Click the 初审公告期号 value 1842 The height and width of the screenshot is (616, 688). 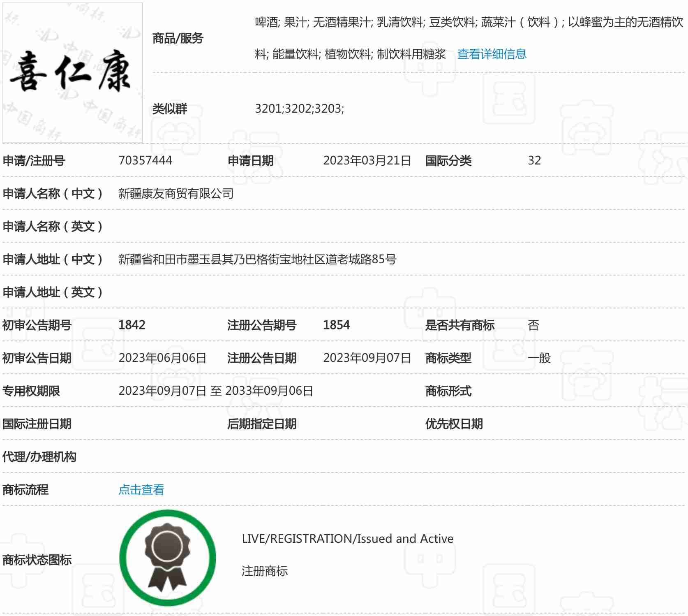(132, 325)
